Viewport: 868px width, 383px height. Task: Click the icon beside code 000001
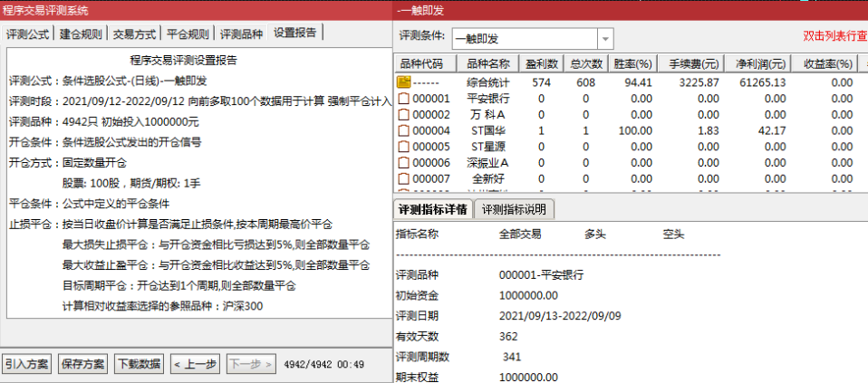404,99
